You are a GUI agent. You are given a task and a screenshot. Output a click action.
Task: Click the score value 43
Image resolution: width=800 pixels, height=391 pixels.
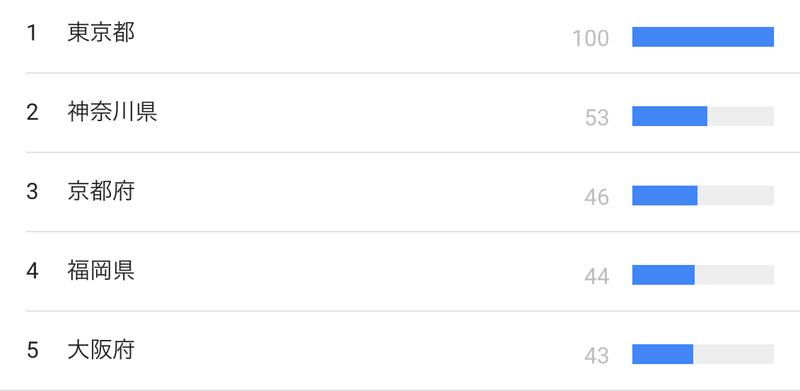tap(597, 356)
